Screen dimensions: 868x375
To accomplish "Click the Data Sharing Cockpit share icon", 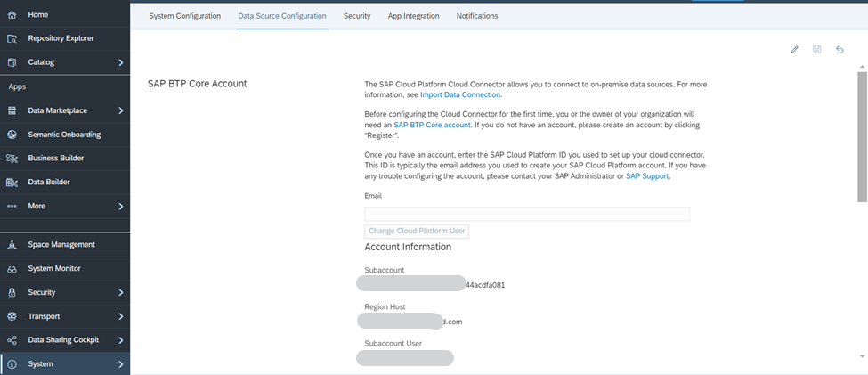I will pyautogui.click(x=12, y=340).
